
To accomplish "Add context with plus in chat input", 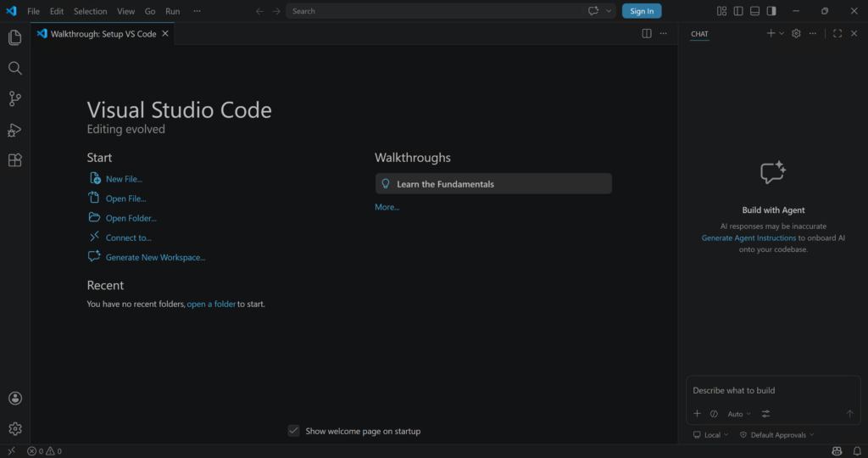I will click(697, 414).
